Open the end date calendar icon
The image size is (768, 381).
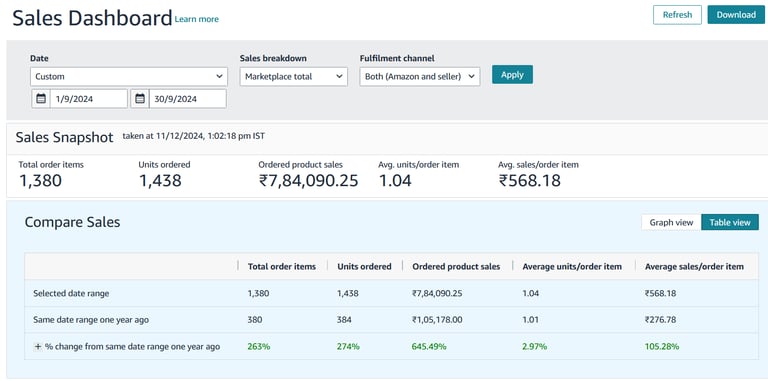tap(140, 98)
